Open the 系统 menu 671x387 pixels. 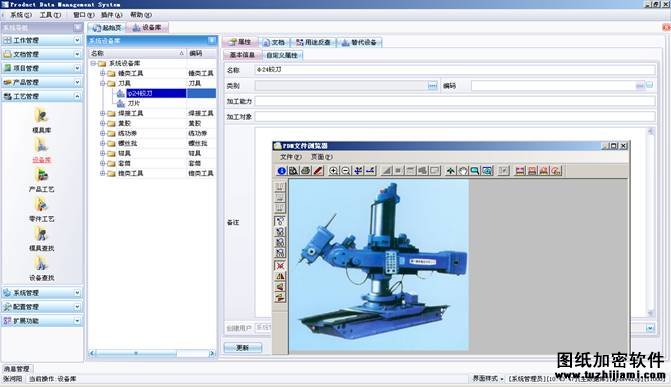[21, 15]
